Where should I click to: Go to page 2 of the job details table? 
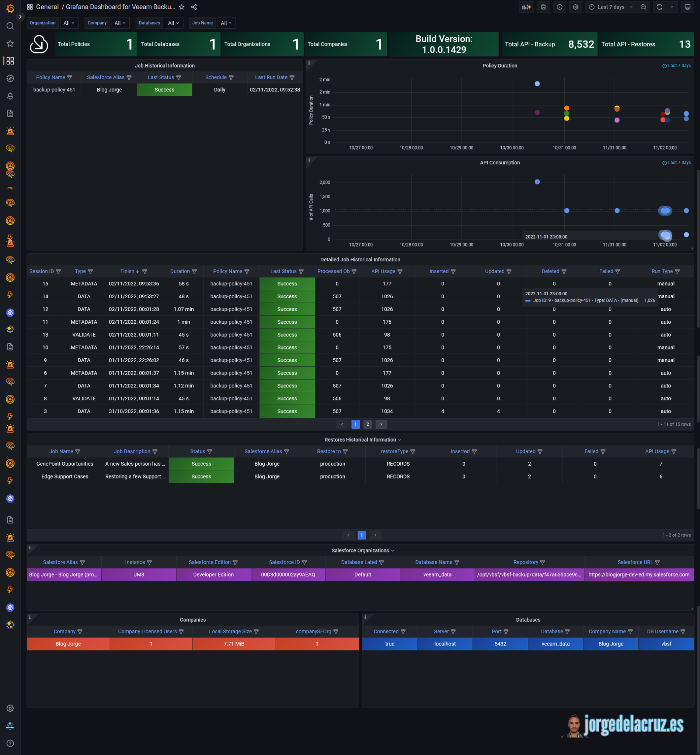click(368, 424)
